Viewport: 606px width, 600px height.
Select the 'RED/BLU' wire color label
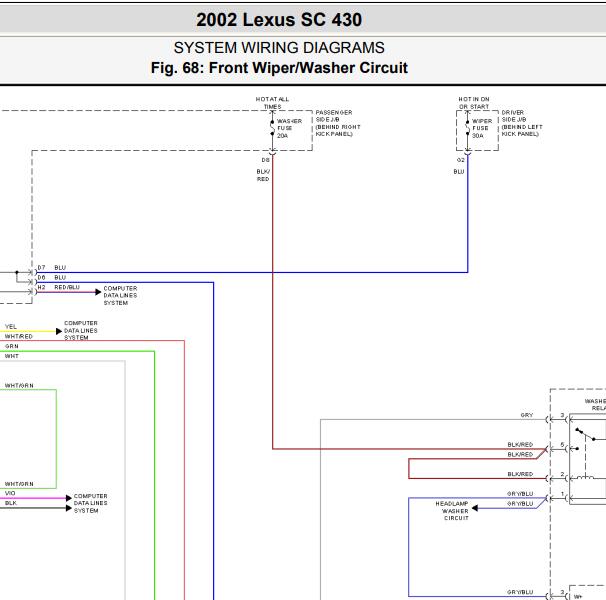[x=67, y=287]
